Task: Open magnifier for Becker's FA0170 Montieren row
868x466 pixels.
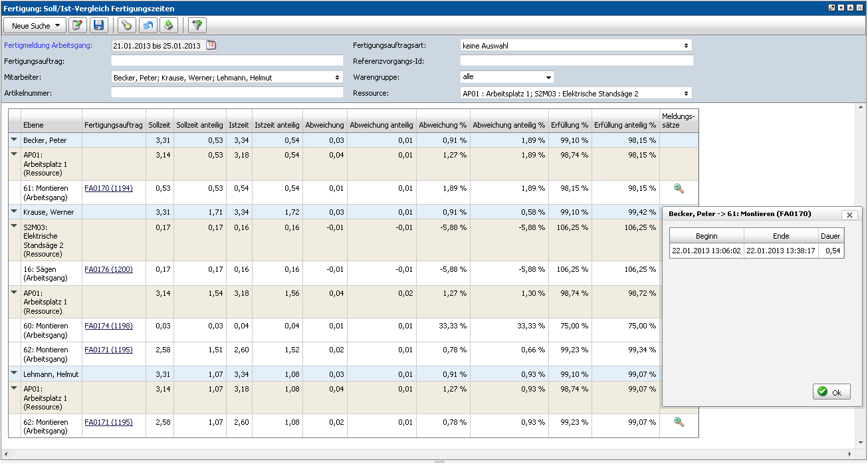Action: click(679, 188)
